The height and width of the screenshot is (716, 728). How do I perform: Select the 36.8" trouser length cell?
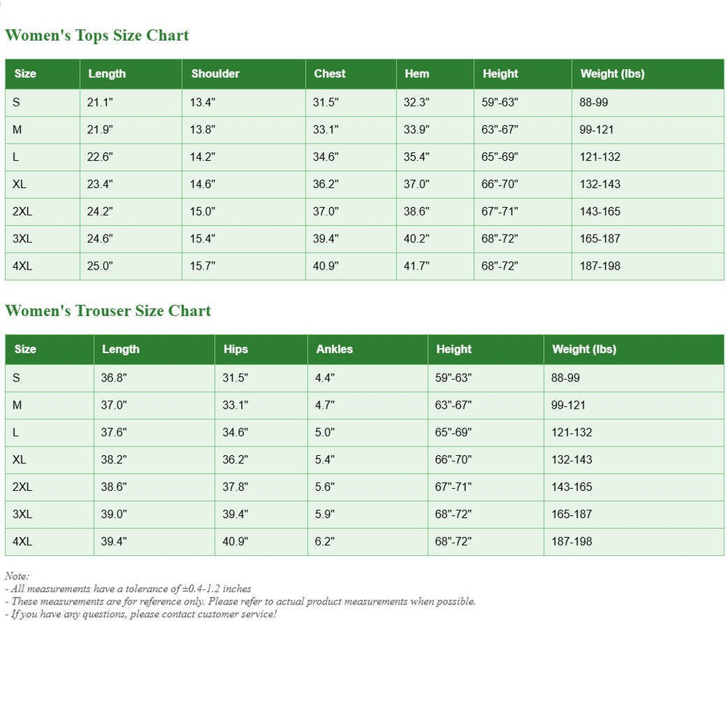coord(114,378)
